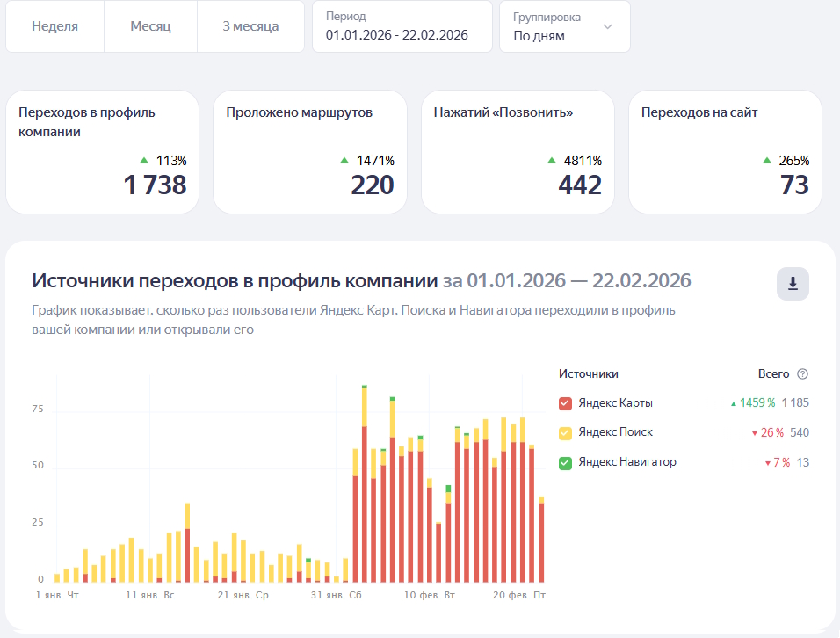Switch to the Неделя period tab
Screen dimensions: 840x638
54,26
